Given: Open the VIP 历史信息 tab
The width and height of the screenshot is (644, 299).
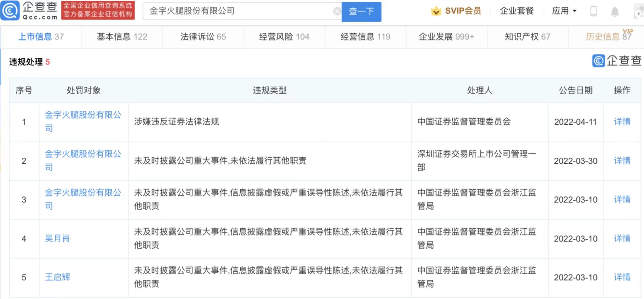Looking at the screenshot, I should pyautogui.click(x=608, y=37).
